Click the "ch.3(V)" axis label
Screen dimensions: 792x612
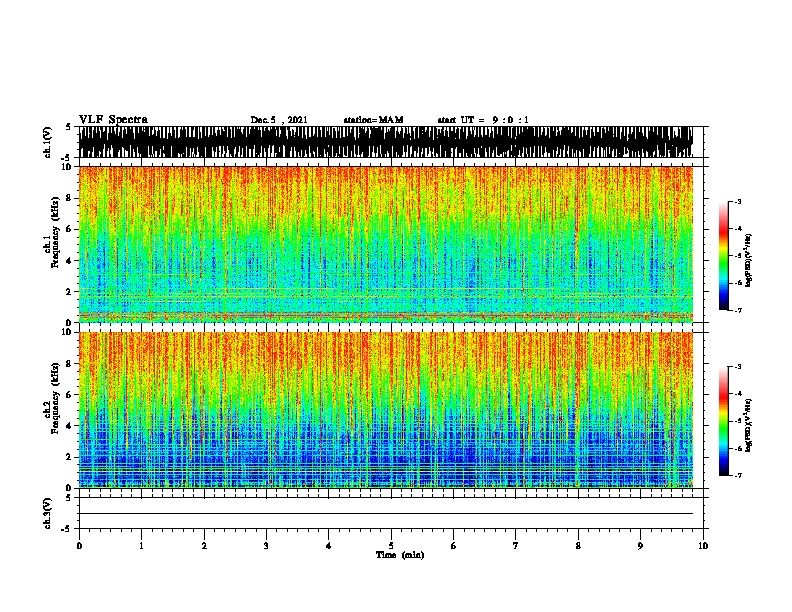coord(47,513)
